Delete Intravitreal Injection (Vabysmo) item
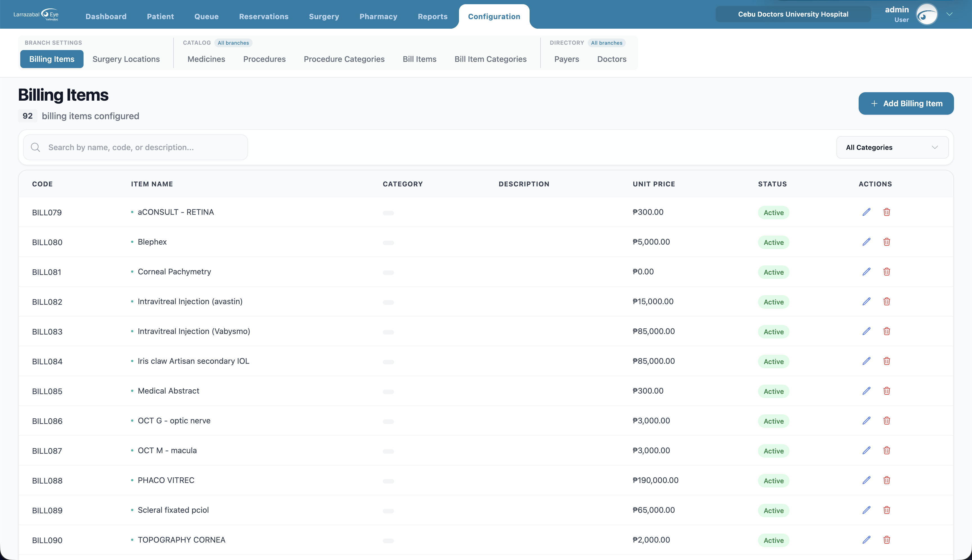Viewport: 972px width, 560px height. (x=886, y=331)
